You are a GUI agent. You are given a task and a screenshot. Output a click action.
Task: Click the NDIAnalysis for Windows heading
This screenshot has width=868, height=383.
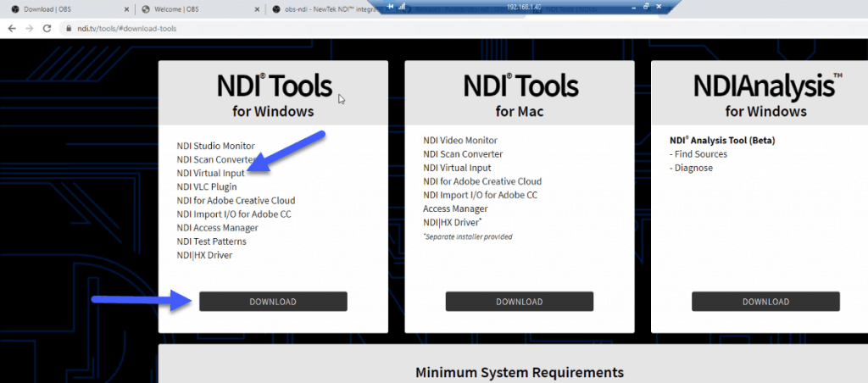(766, 95)
